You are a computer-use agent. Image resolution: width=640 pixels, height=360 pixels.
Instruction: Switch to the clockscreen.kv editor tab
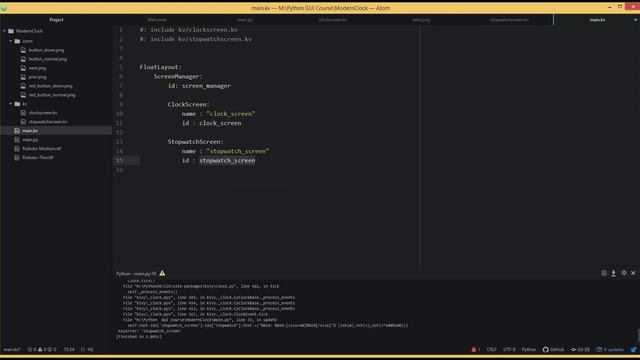(333, 20)
